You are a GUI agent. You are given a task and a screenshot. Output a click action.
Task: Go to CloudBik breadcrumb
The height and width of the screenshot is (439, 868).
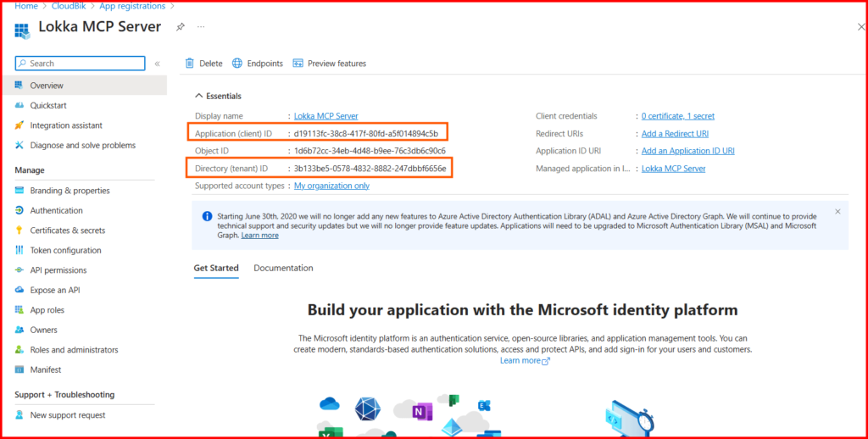tap(70, 6)
